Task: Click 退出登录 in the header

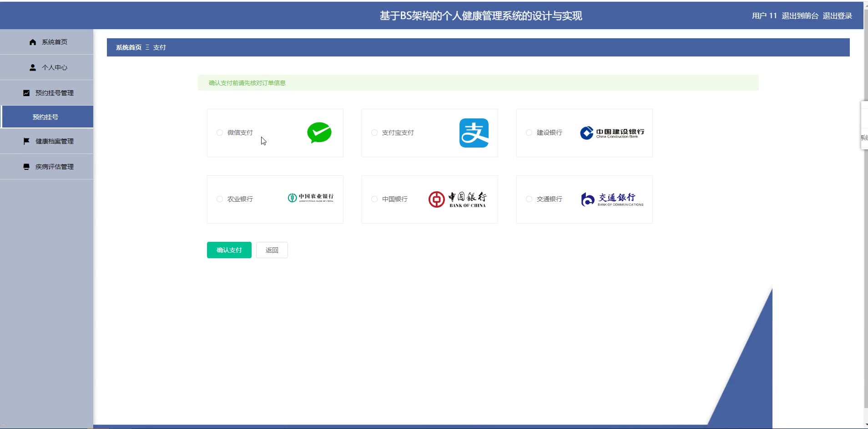Action: point(838,16)
